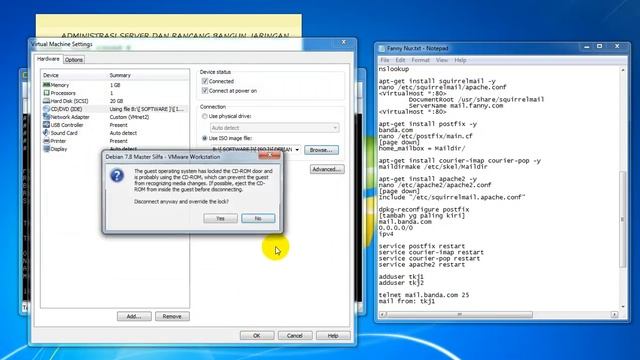Select the Memory row 1 GB summary
Screen dimensions: 640x360
pyautogui.click(x=115, y=85)
